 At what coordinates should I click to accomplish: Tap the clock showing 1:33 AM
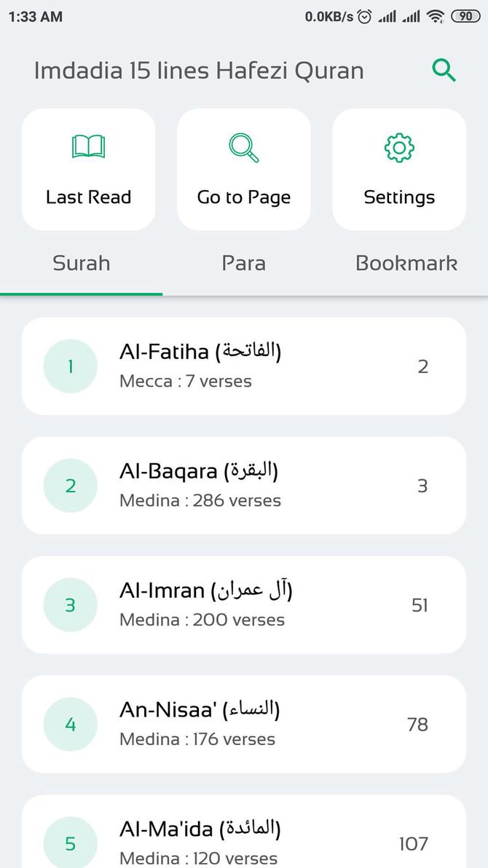click(x=33, y=15)
